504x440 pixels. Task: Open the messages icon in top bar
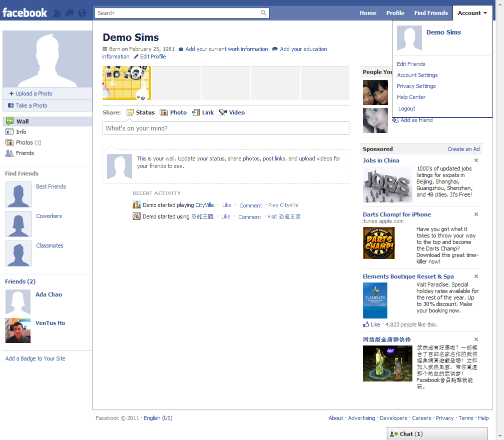[70, 13]
